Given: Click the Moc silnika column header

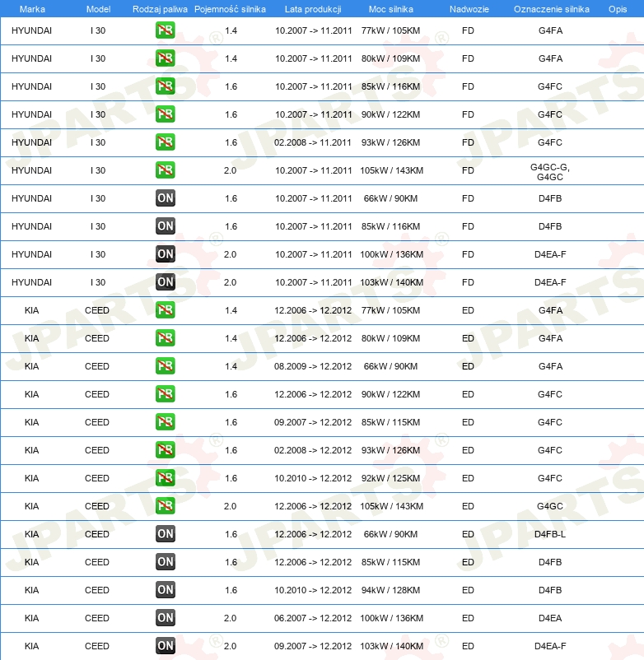Looking at the screenshot, I should (391, 9).
